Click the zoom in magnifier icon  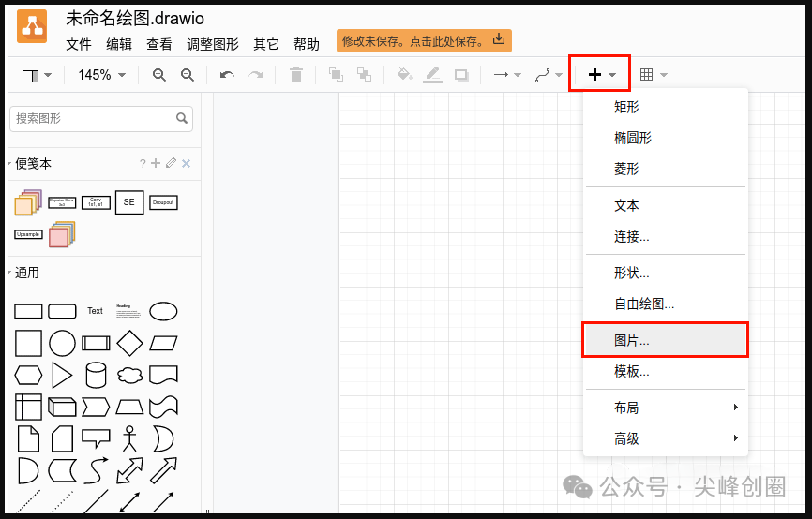pos(159,75)
